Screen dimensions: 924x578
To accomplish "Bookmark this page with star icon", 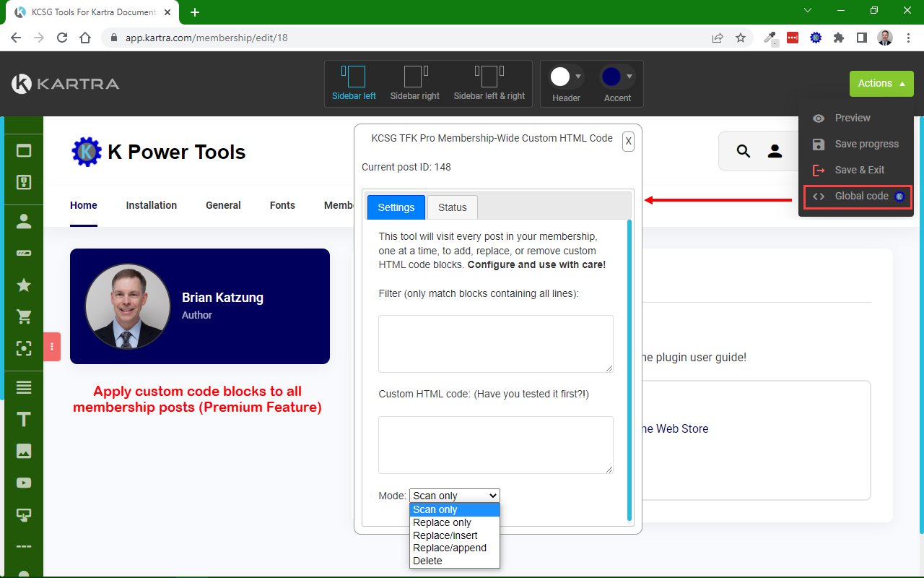I will pyautogui.click(x=741, y=38).
